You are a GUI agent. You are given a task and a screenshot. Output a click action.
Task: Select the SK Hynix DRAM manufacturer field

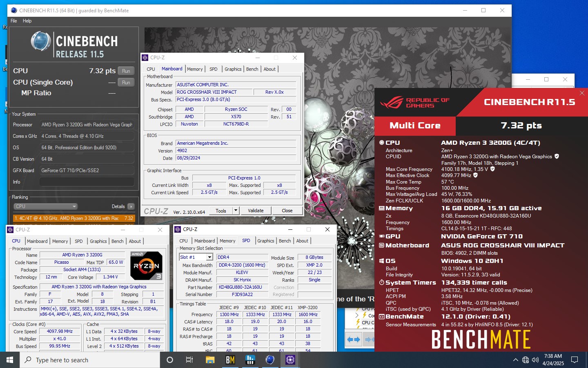coord(242,280)
